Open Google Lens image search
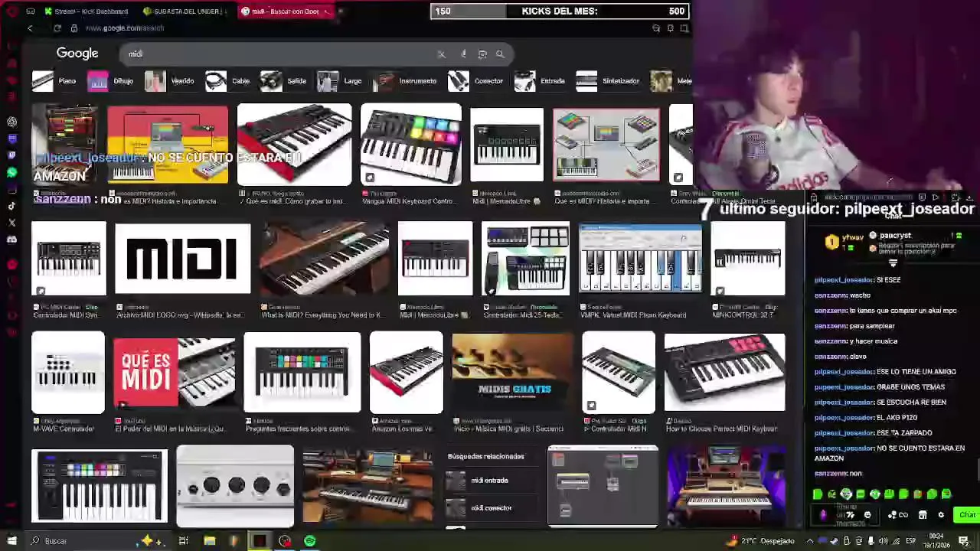The image size is (980, 551). coord(482,54)
